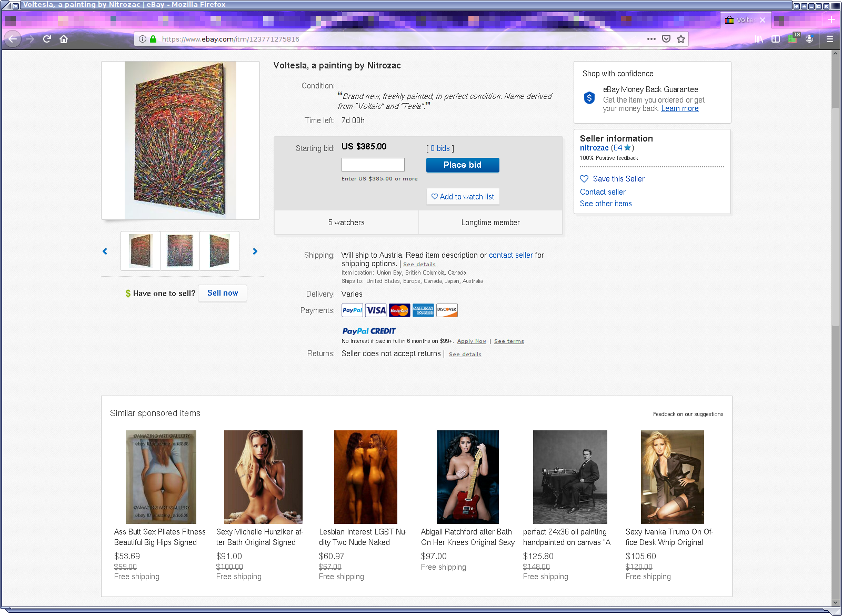Open the Firefox home page icon
This screenshot has width=842, height=616.
(x=64, y=39)
